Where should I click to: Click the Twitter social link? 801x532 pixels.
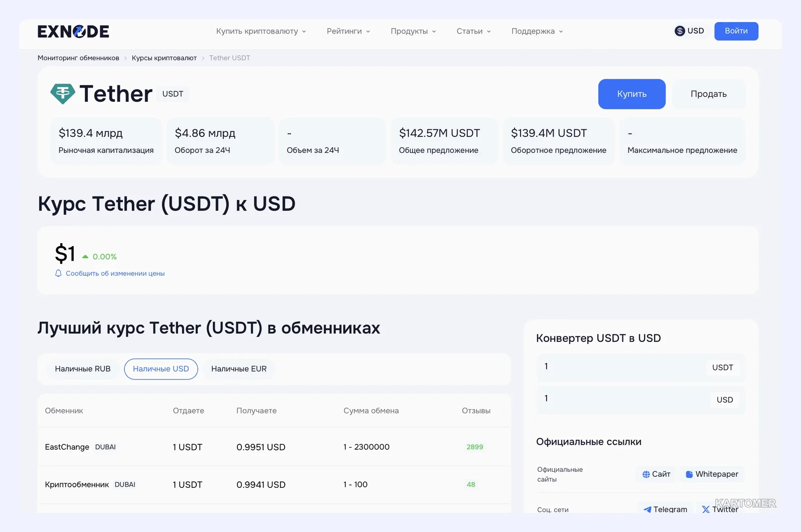click(720, 509)
